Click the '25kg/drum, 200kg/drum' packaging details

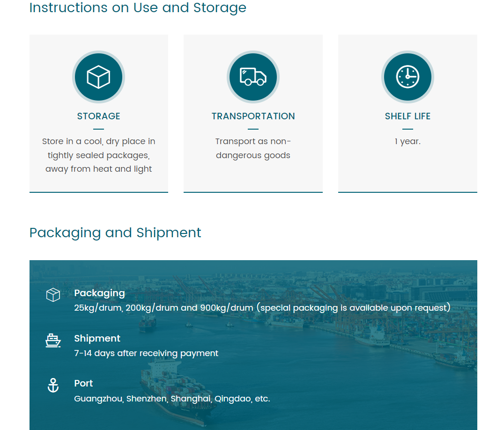click(x=262, y=308)
